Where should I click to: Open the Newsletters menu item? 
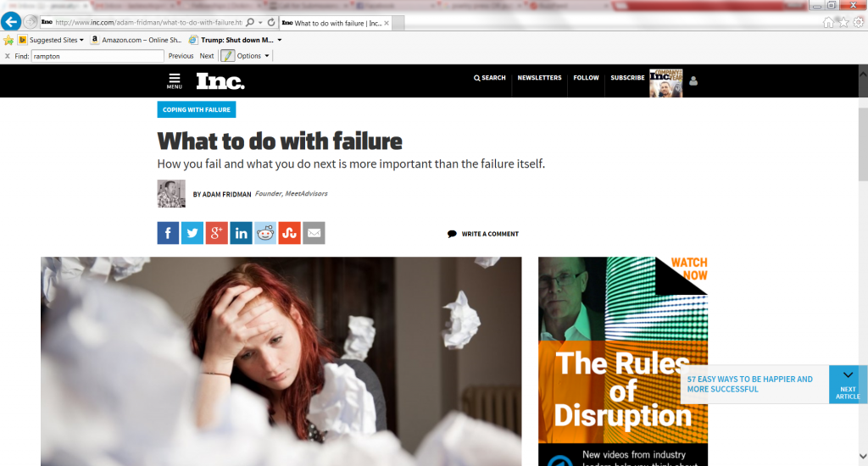pos(539,78)
